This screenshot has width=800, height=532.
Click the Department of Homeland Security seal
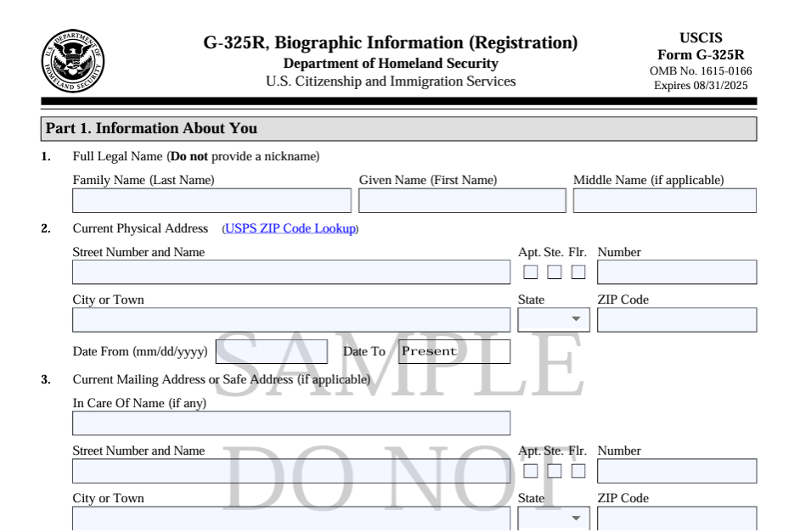pyautogui.click(x=71, y=61)
